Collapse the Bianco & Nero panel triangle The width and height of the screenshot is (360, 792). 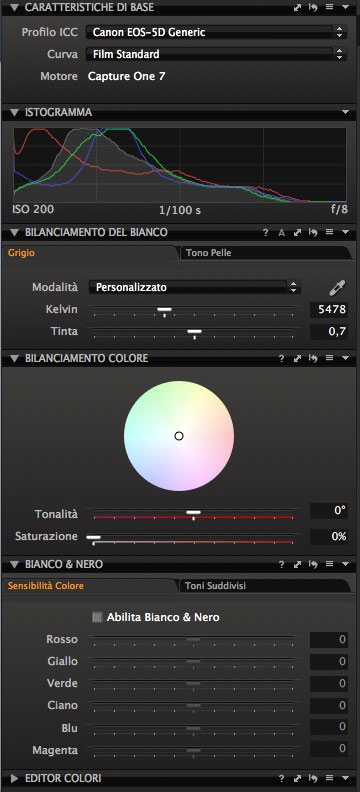(x=14, y=564)
